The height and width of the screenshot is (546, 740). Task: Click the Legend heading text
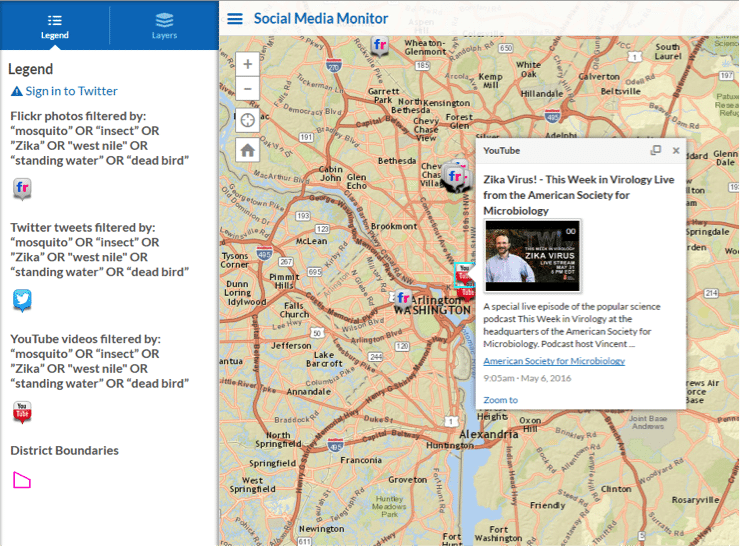31,69
